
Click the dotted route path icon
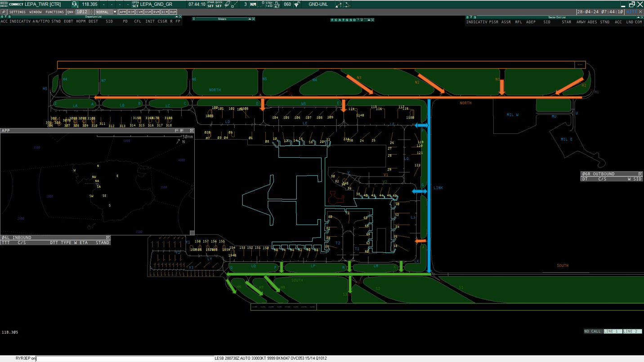point(347,4)
